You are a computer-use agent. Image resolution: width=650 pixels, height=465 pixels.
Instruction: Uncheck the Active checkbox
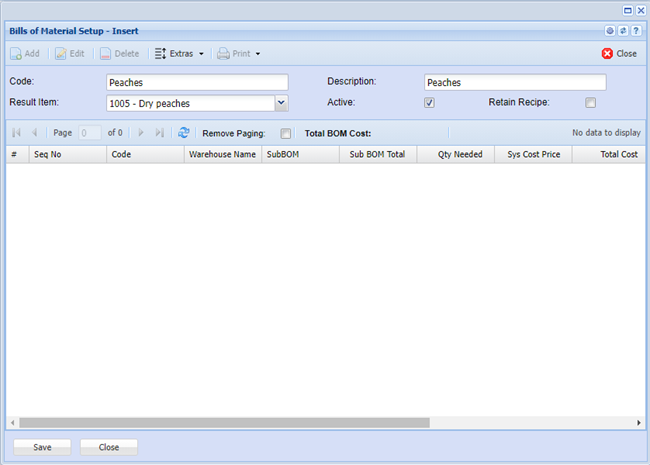click(429, 102)
